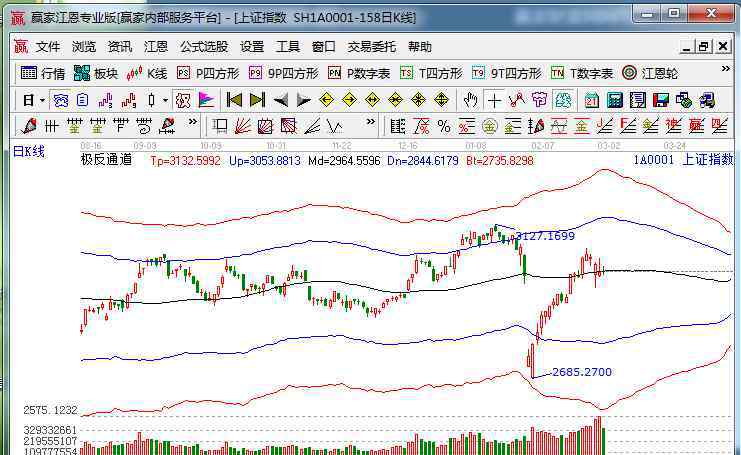
Task: Open the 交易委托 menu
Action: click(372, 47)
